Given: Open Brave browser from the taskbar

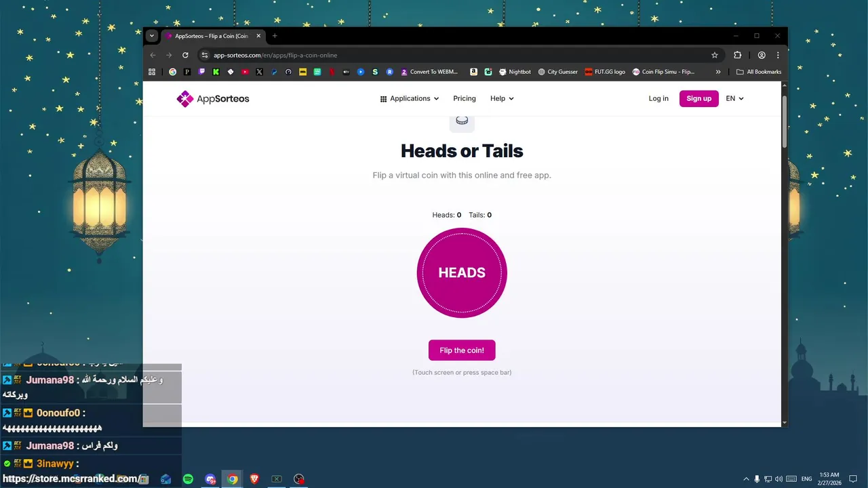Looking at the screenshot, I should 254,479.
